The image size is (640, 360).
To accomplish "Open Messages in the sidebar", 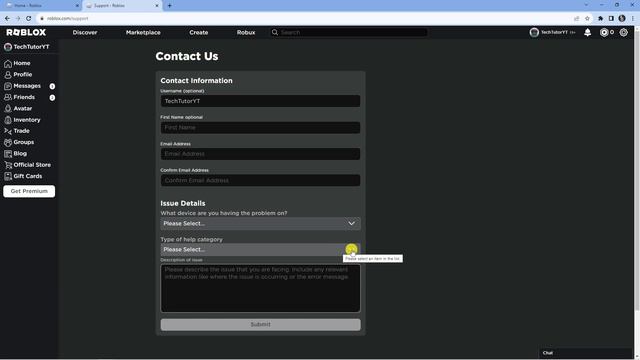I will [x=27, y=86].
